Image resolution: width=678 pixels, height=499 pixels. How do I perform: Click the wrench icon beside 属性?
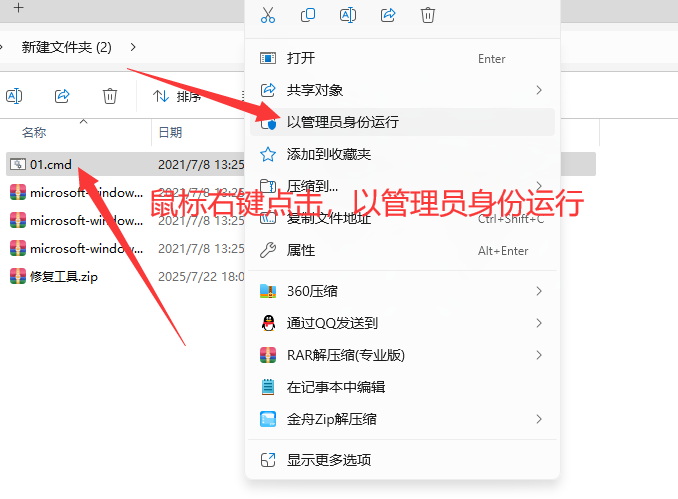click(268, 250)
